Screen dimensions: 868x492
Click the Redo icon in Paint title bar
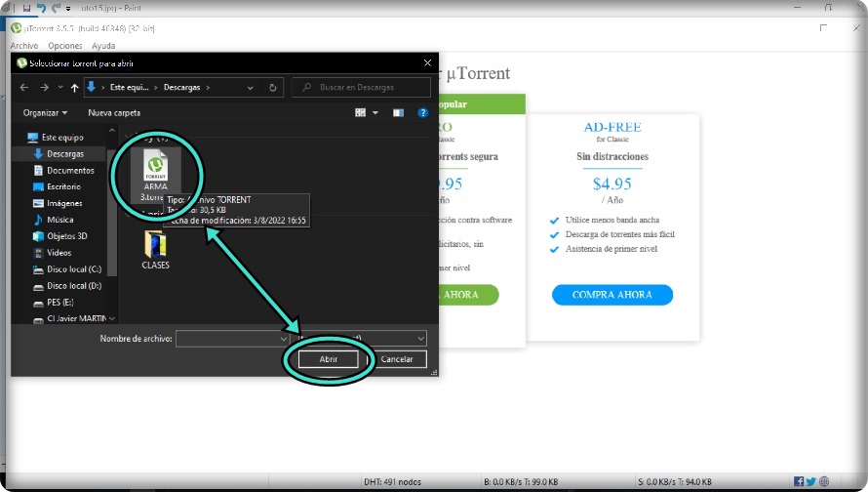point(56,8)
